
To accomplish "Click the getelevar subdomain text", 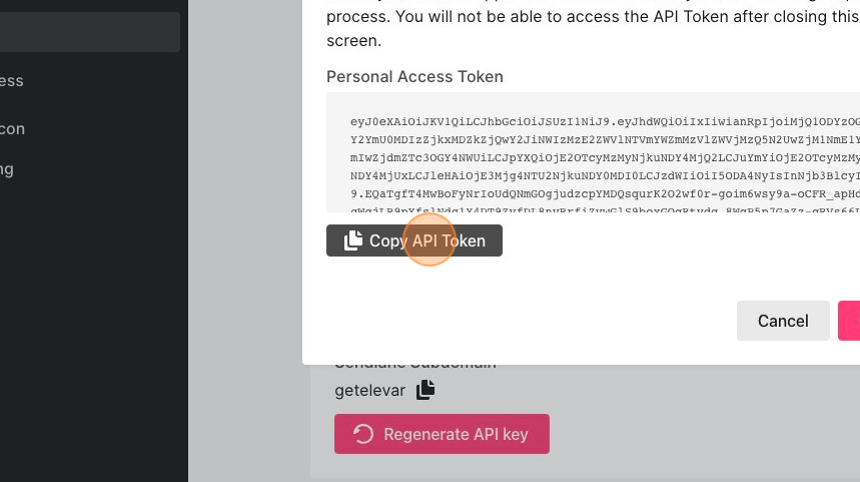I will point(370,390).
